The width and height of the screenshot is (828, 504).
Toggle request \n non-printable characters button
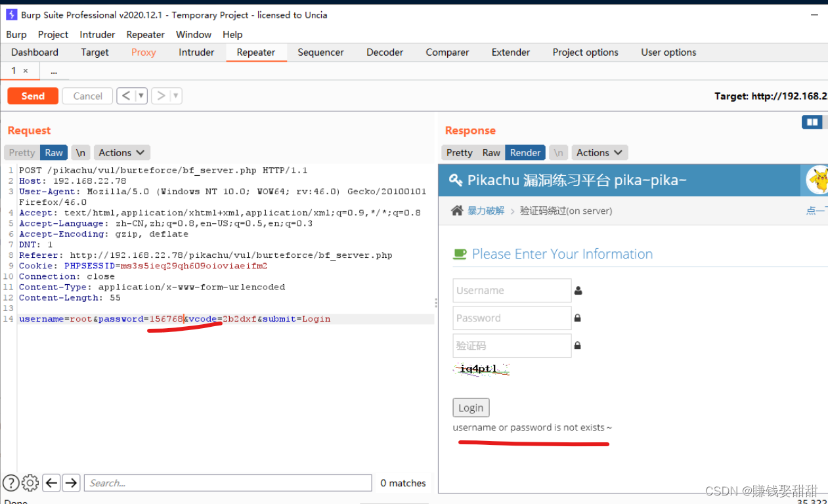point(80,152)
